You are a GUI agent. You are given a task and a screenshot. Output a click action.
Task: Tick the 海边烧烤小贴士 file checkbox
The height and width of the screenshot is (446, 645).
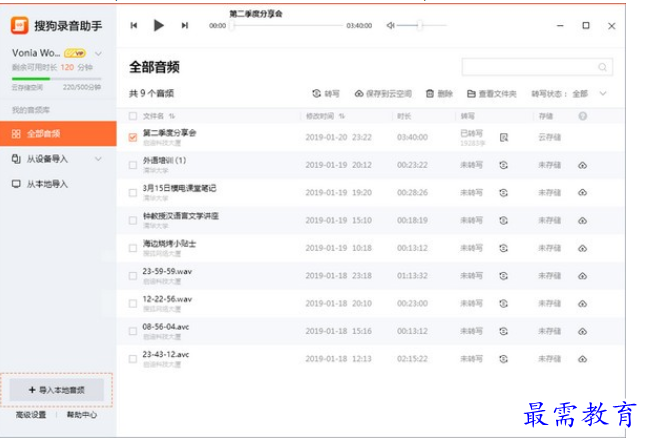point(132,248)
